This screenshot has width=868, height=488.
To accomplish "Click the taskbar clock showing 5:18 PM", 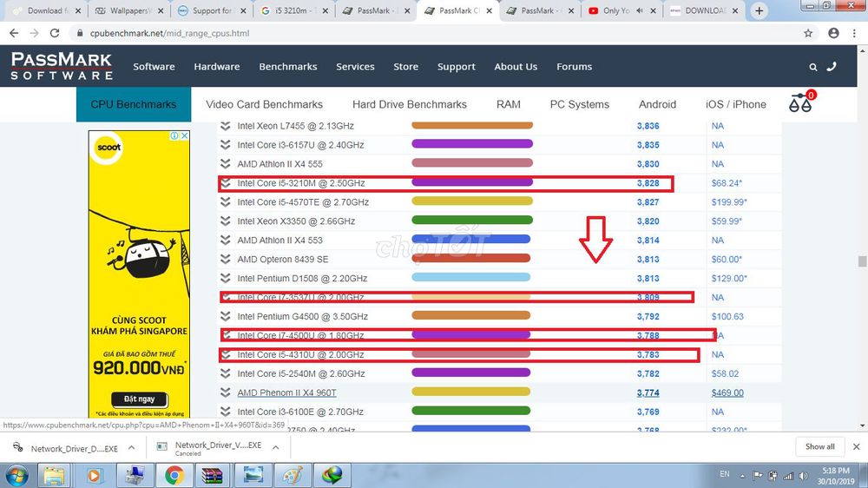I will tap(836, 476).
